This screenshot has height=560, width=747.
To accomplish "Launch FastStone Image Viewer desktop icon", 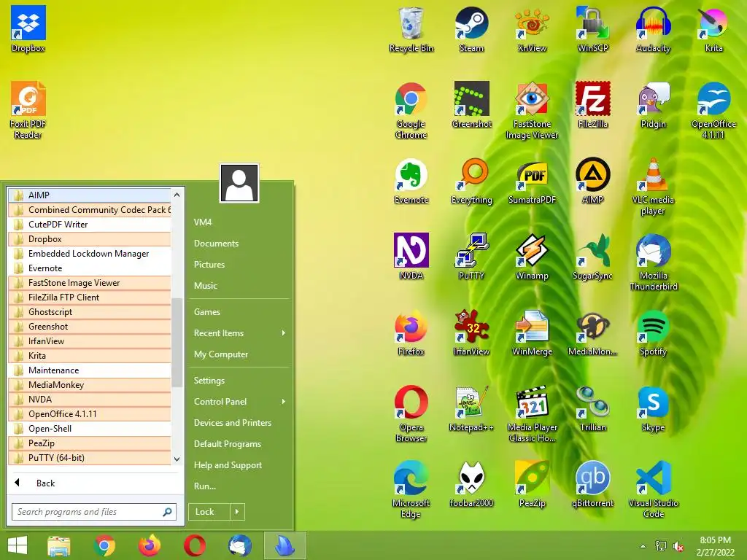I will point(532,111).
